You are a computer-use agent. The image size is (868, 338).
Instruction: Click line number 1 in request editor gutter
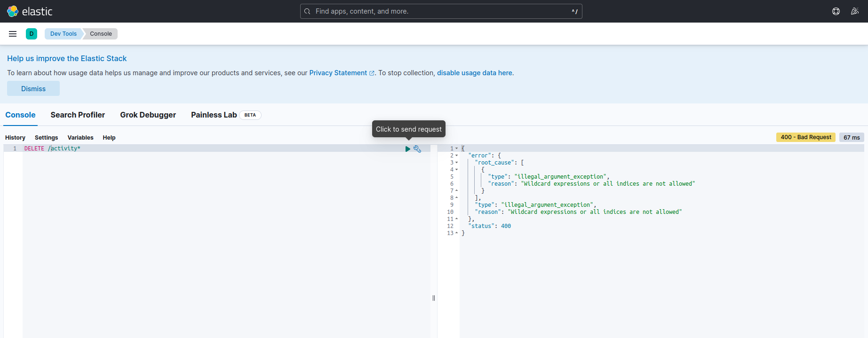point(15,149)
